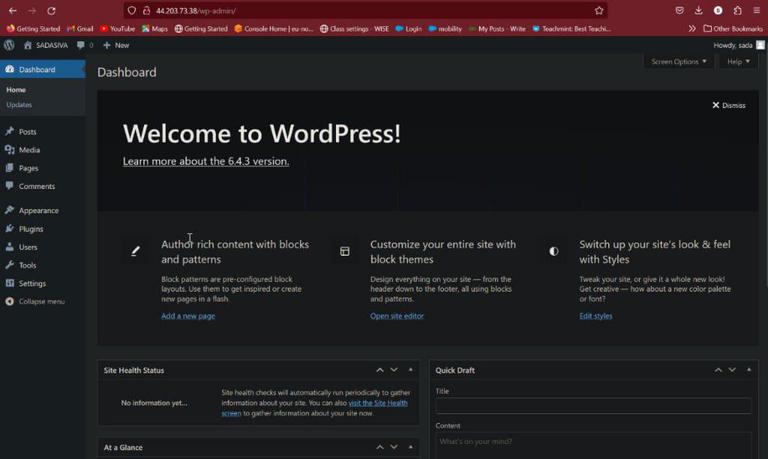This screenshot has width=768, height=459.
Task: Visit site SADASIVA from admin bar
Action: click(x=46, y=45)
